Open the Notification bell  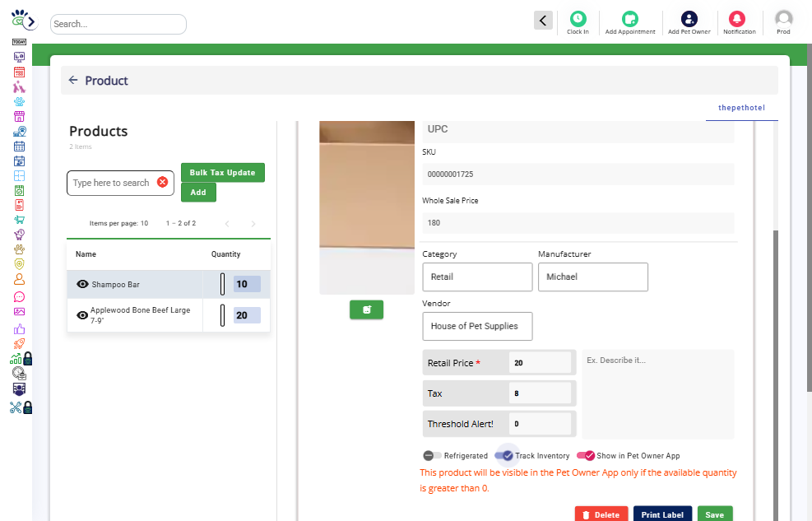point(737,19)
